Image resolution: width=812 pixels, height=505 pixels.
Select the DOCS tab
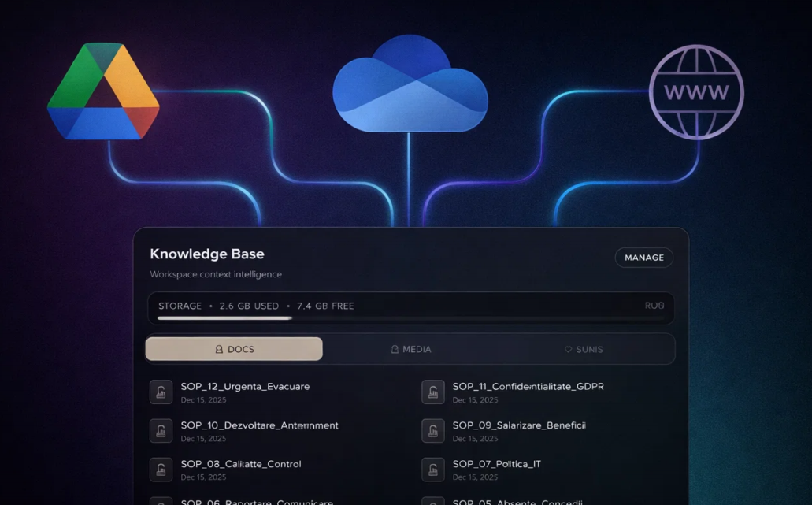234,349
